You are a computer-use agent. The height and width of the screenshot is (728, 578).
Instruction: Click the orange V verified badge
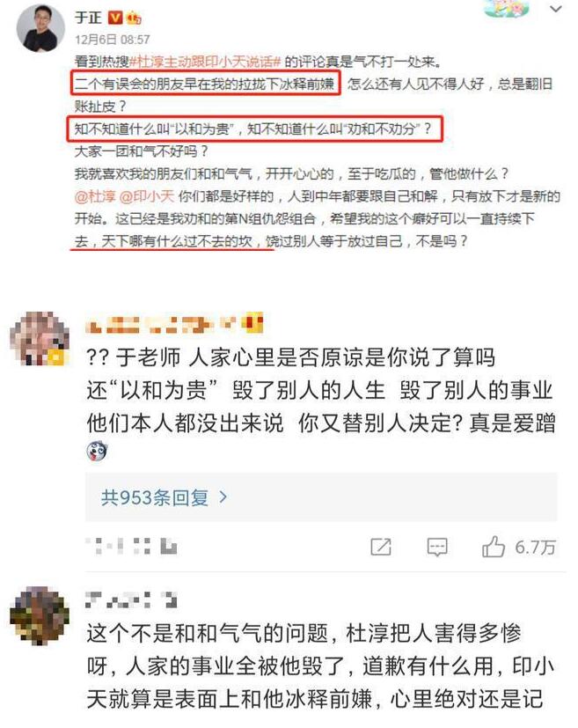pos(115,18)
